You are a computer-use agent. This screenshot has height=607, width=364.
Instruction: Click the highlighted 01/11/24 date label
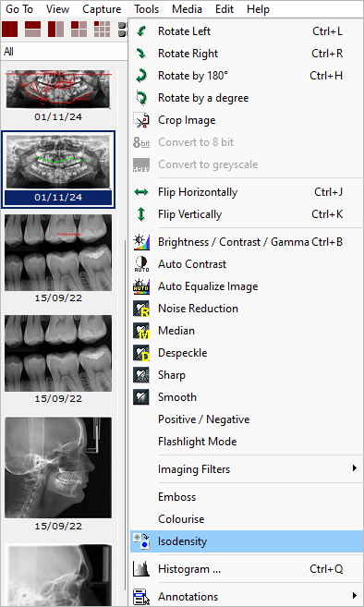coord(58,198)
